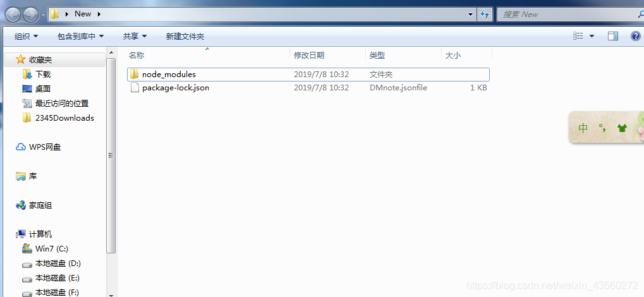
Task: Open the view options dropdown arrow
Action: 592,36
